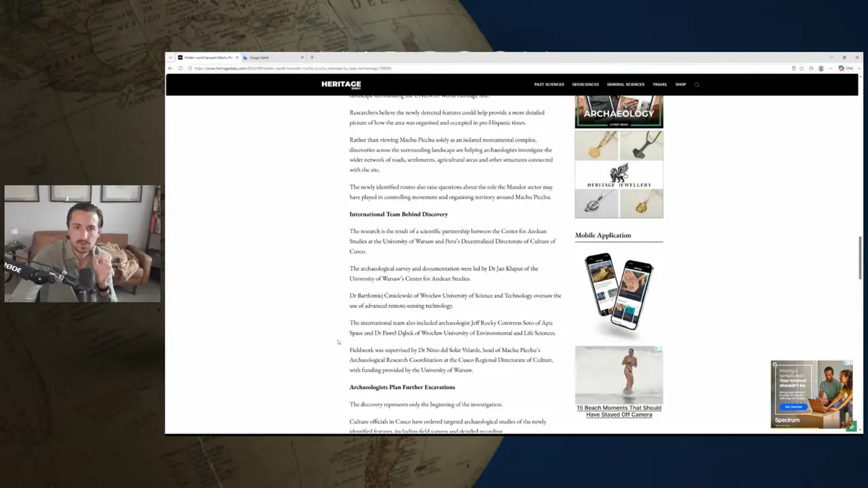Image resolution: width=868 pixels, height=488 pixels.
Task: Open the Travel menu item
Action: 660,85
